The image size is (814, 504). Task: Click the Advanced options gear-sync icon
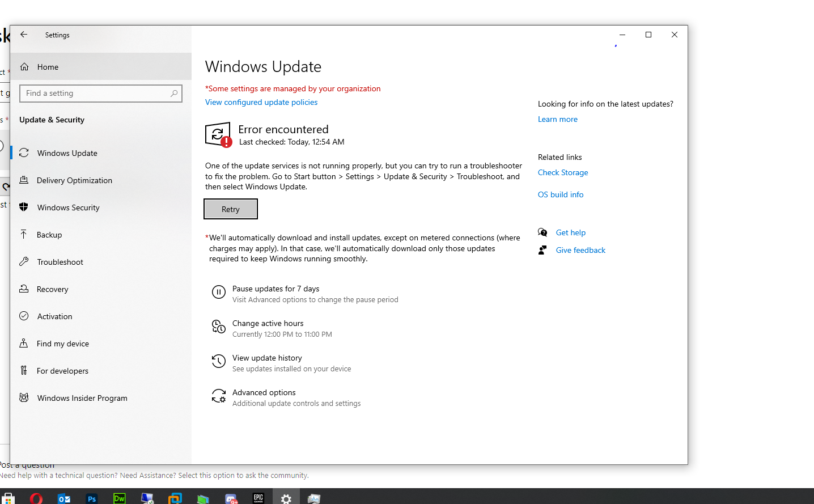219,396
